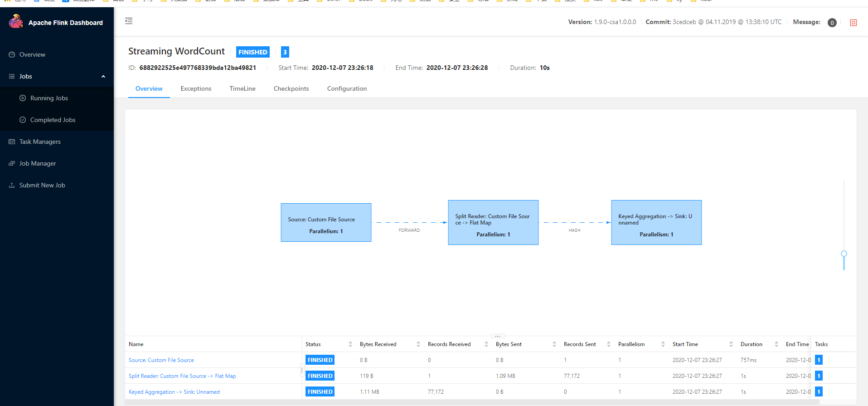Click the 1.09 MB Bytes Sent cell

tap(505, 376)
